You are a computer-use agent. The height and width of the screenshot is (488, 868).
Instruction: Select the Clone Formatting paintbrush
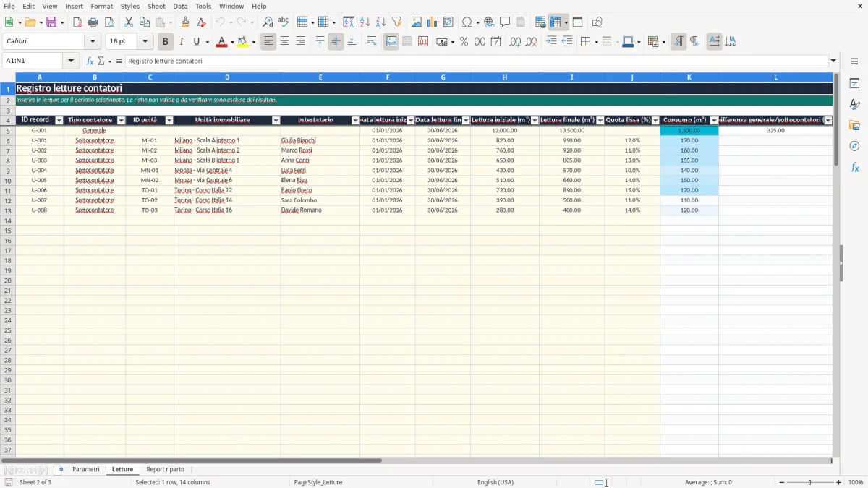[185, 22]
